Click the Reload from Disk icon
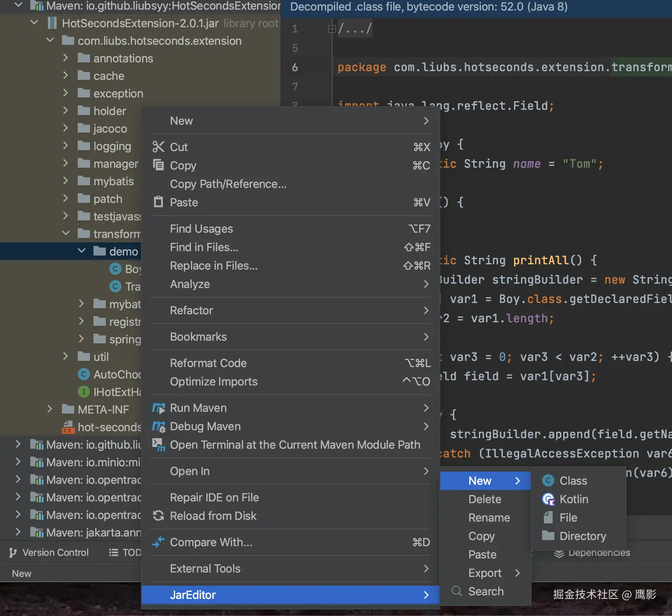672x616 pixels. pyautogui.click(x=158, y=515)
